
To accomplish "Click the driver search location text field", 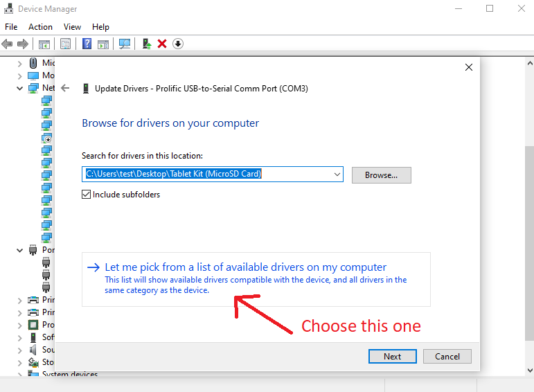I will tap(208, 175).
